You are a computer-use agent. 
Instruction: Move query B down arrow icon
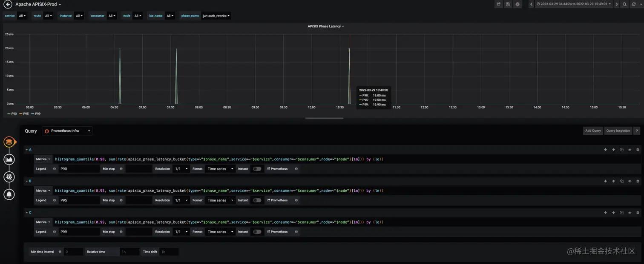(x=605, y=181)
